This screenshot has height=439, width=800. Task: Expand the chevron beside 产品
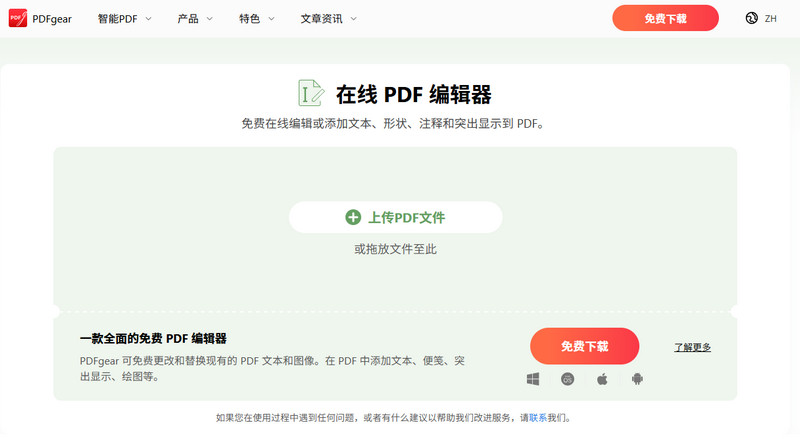(209, 19)
